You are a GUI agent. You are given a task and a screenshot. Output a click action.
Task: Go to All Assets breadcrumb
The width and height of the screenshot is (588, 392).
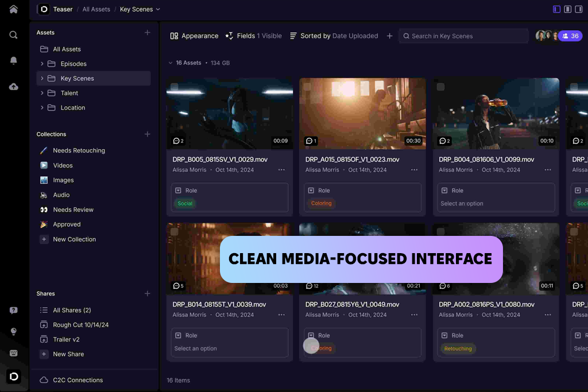point(96,9)
